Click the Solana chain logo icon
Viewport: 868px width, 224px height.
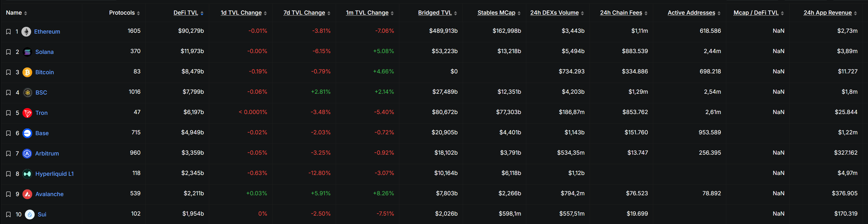(x=27, y=52)
